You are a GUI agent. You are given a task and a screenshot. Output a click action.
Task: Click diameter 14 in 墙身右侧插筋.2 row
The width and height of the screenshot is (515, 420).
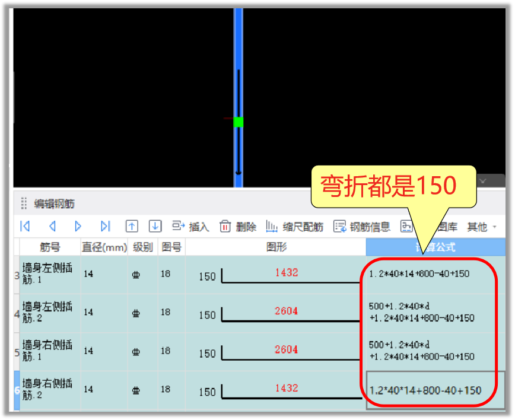point(88,390)
